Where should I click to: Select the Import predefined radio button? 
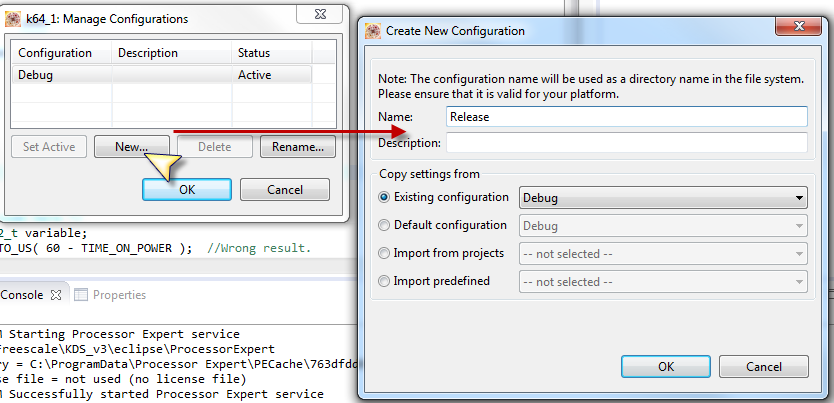385,282
